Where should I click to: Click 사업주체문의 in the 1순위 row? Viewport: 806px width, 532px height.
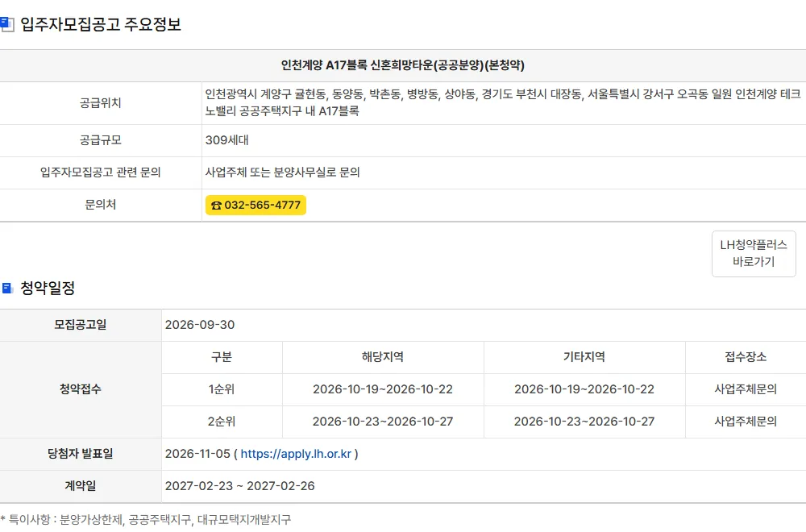(x=746, y=389)
